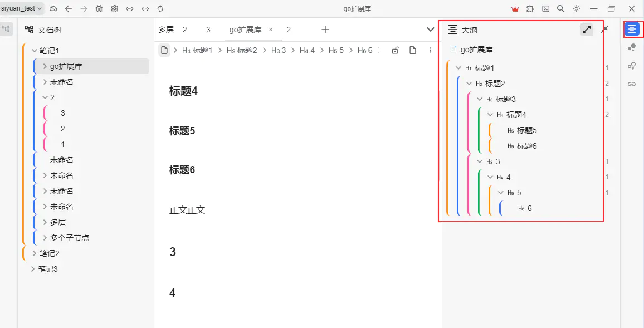Toggle the editor lock read-only icon

(395, 50)
